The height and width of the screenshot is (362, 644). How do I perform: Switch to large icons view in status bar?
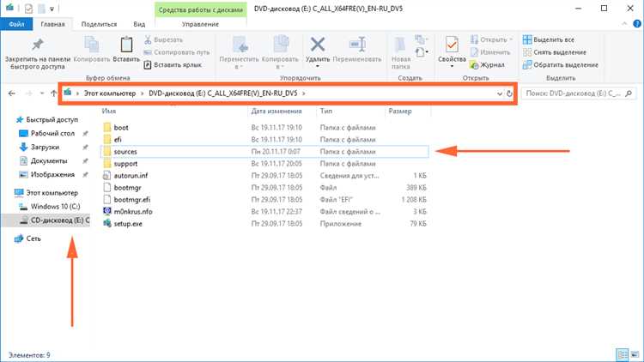click(x=635, y=354)
